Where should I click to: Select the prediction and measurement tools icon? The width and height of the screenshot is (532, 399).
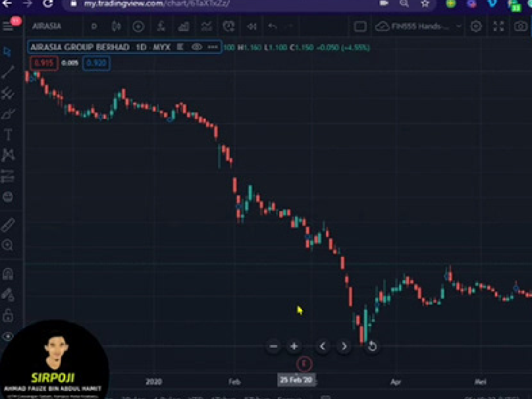[x=7, y=176]
